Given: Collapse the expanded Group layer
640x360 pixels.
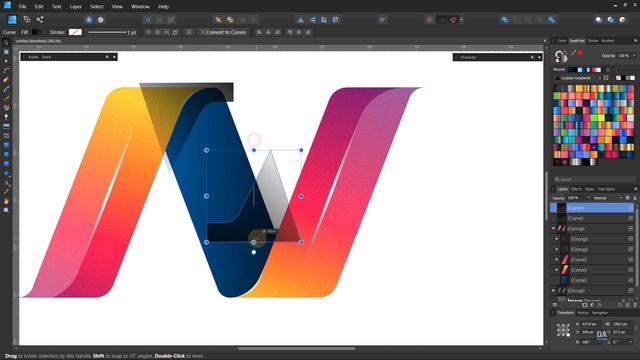Looking at the screenshot, I should [x=553, y=229].
